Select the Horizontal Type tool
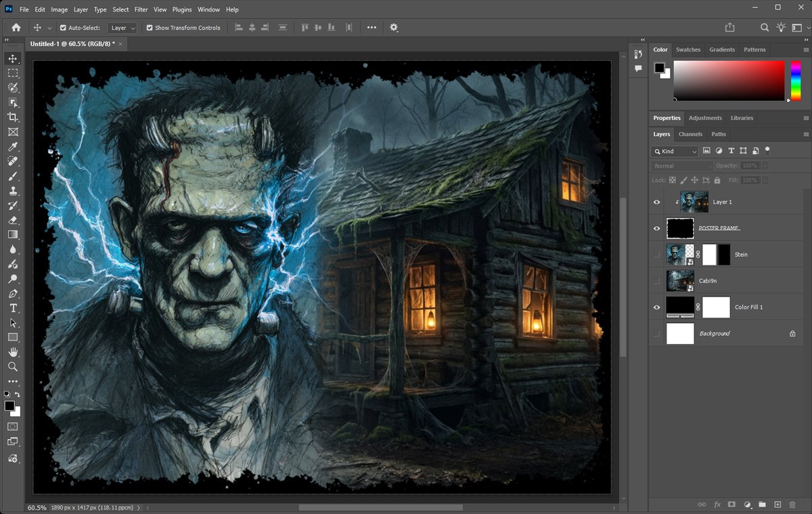Image resolution: width=812 pixels, height=514 pixels. [x=12, y=308]
